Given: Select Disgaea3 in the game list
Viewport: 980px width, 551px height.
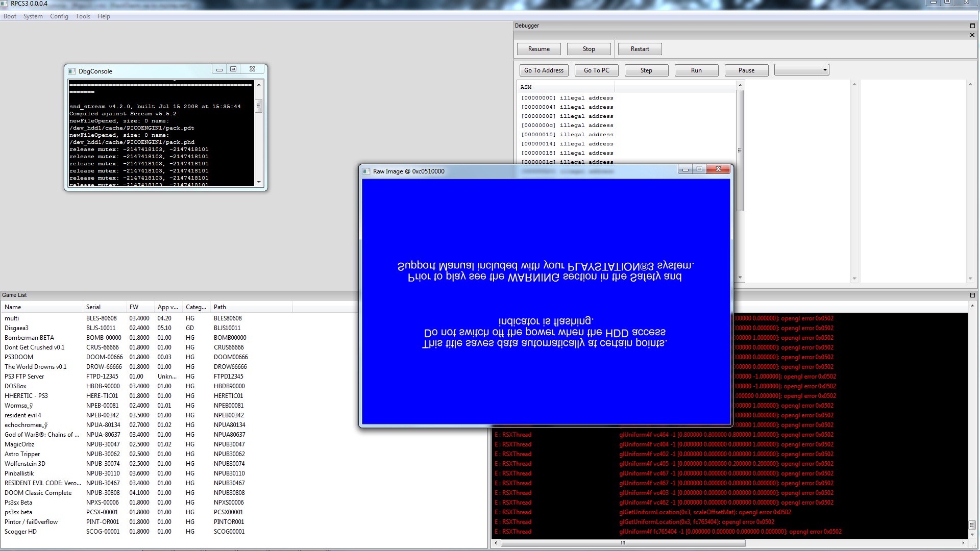Looking at the screenshot, I should point(16,328).
